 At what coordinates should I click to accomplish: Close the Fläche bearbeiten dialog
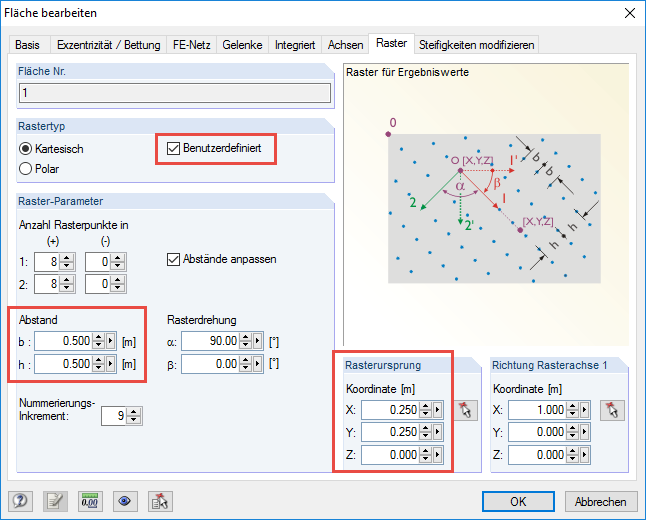[630, 13]
